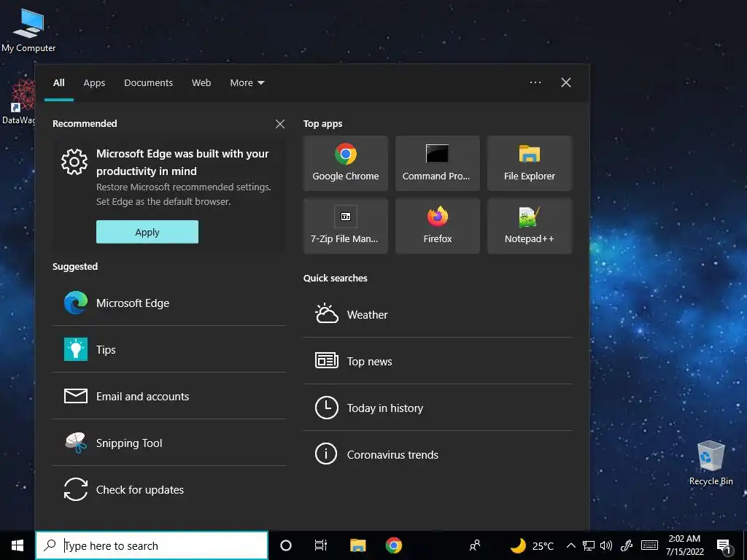Click in the Type here to search box

pyautogui.click(x=152, y=545)
